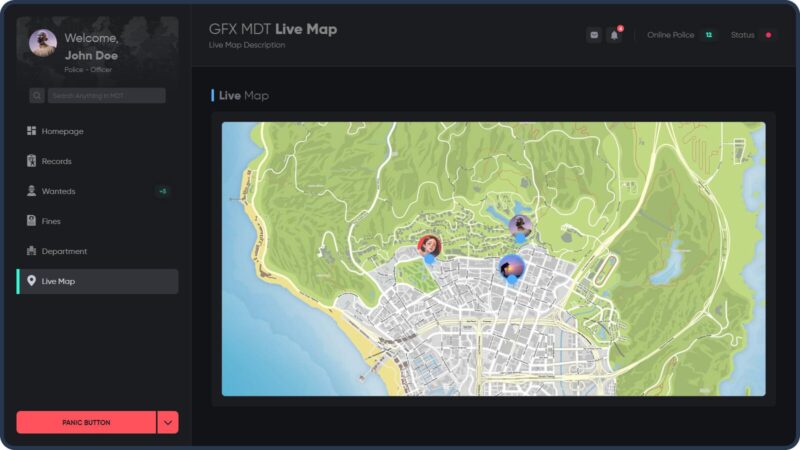Click the GFX MDT Live Map title

[x=273, y=29]
